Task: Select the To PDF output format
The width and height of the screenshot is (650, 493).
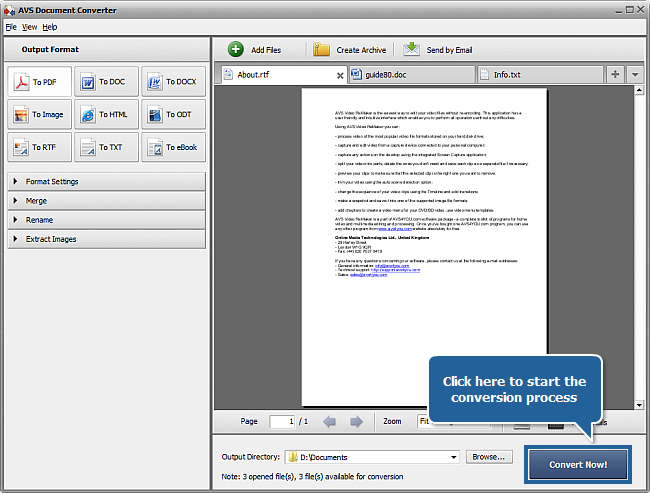Action: [39, 82]
